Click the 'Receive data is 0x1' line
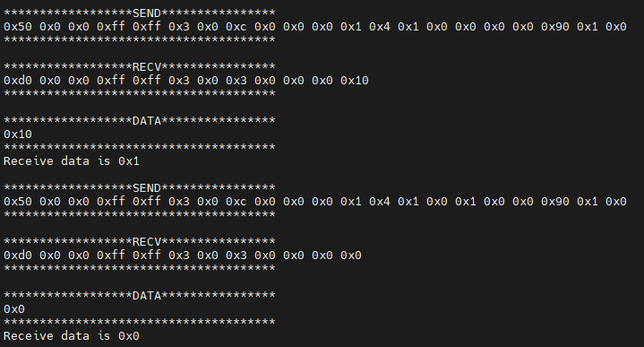 (72, 161)
